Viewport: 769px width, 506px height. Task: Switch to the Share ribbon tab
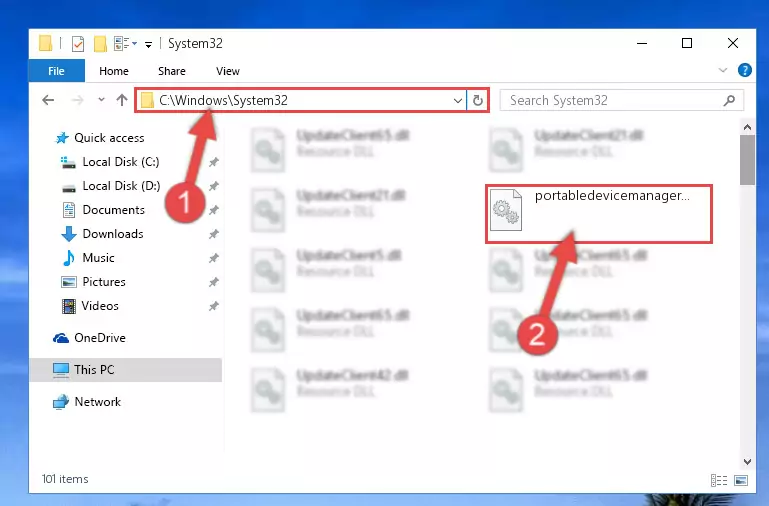coord(172,71)
